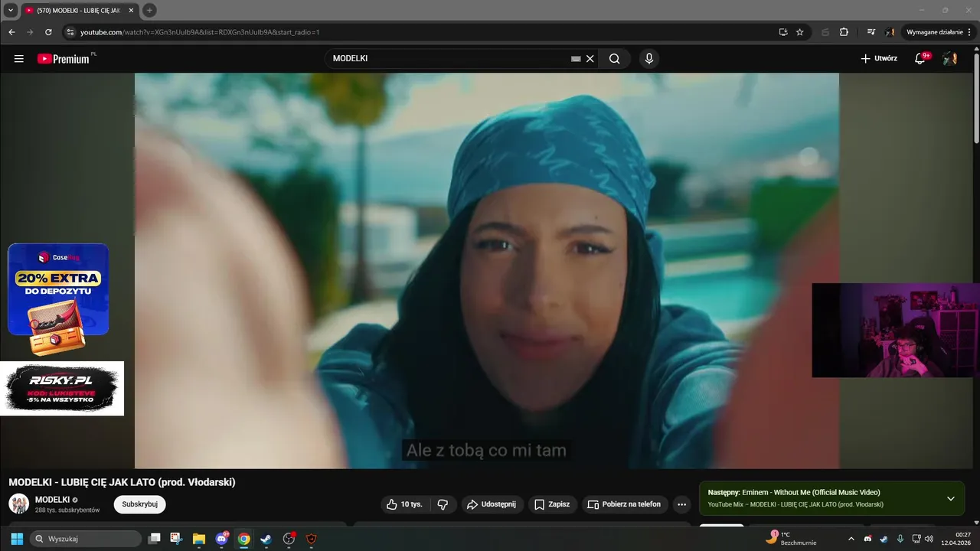Click the RISKY.PL promo banner
The width and height of the screenshot is (980, 551).
[61, 388]
